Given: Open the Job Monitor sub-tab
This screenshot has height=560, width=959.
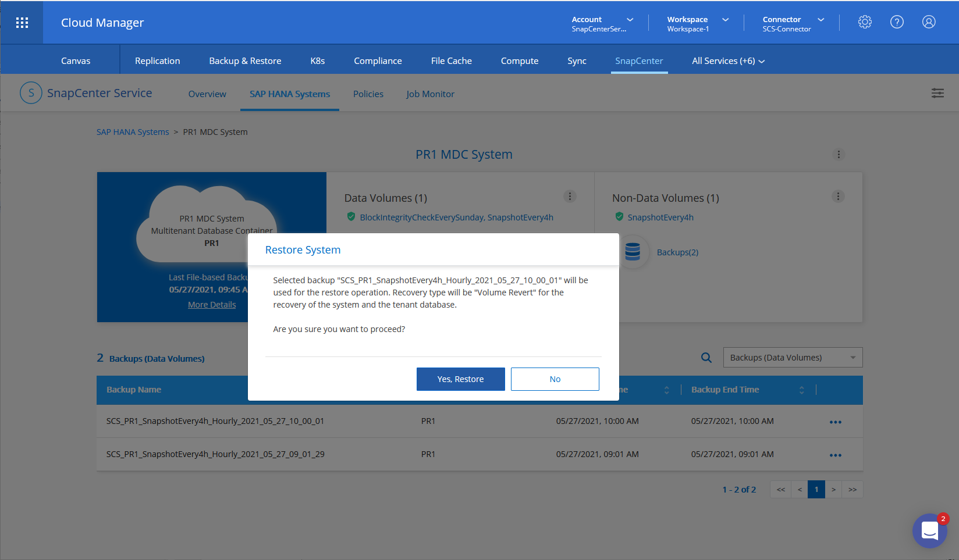Looking at the screenshot, I should (x=430, y=94).
